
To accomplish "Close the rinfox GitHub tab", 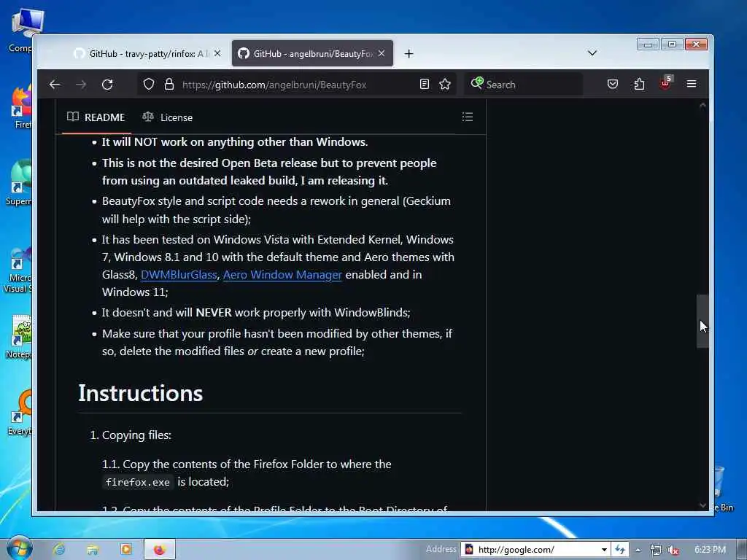I will pos(217,53).
